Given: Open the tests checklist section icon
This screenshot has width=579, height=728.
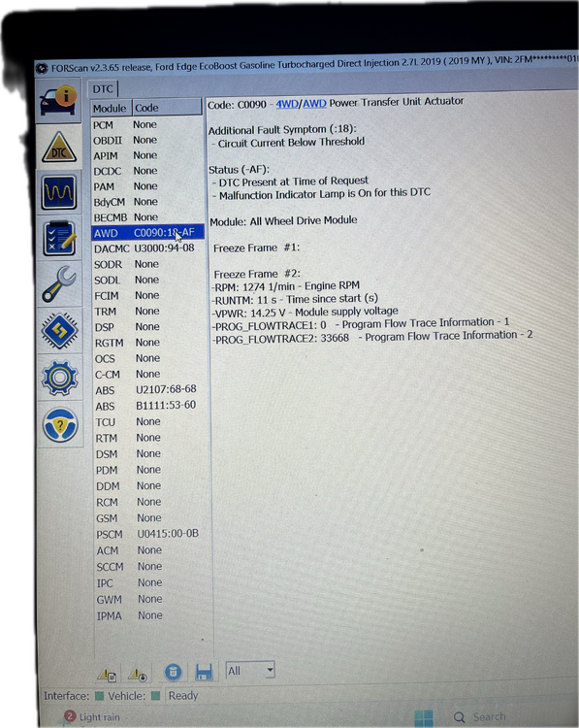Looking at the screenshot, I should click(59, 238).
